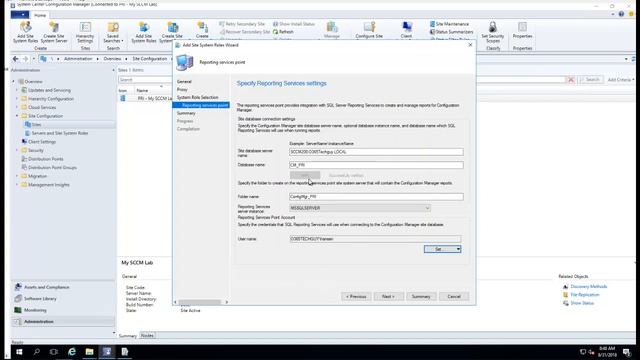640x360 pixels.
Task: Open Internet Explorer from taskbar
Action: click(x=72, y=352)
